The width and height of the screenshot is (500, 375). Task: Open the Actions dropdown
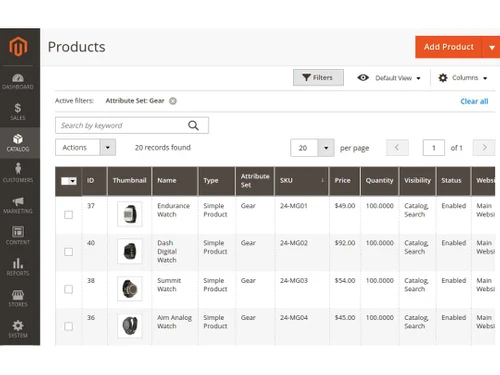(x=85, y=147)
